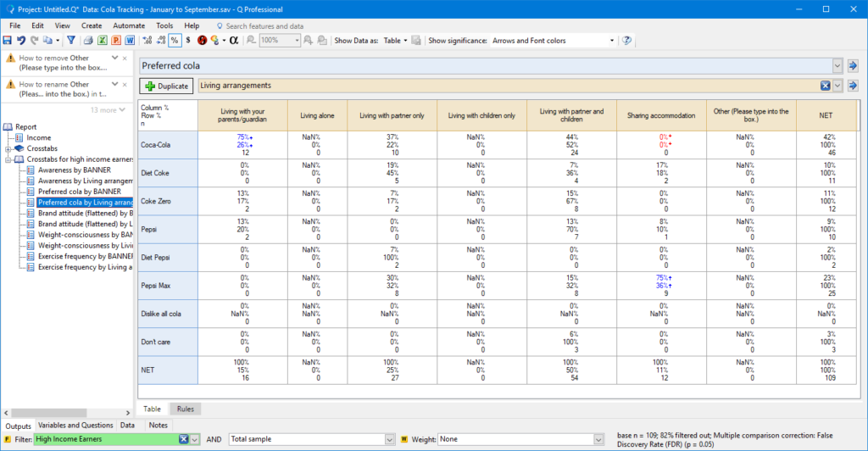Screen dimensions: 868x451
Task: Open the View menu
Action: [63, 26]
